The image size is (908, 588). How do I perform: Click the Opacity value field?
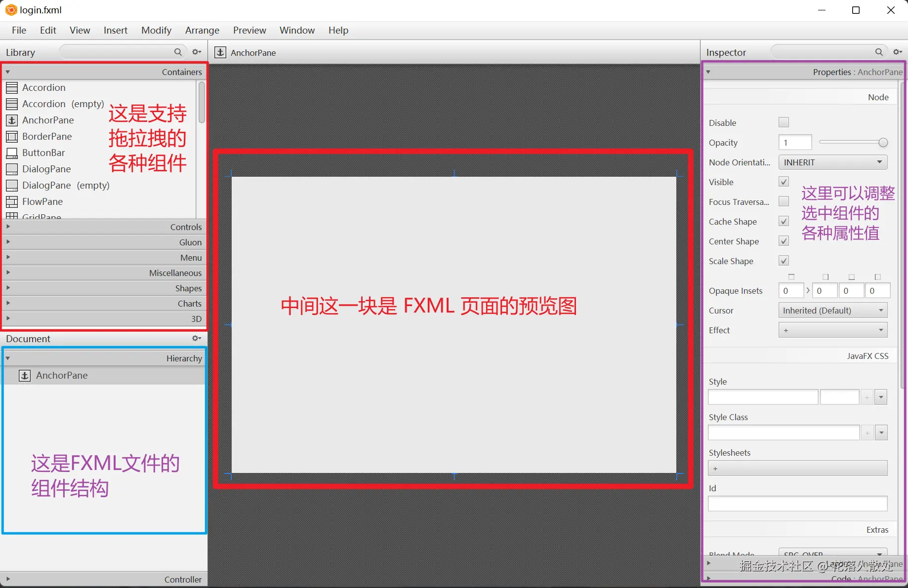(x=795, y=143)
